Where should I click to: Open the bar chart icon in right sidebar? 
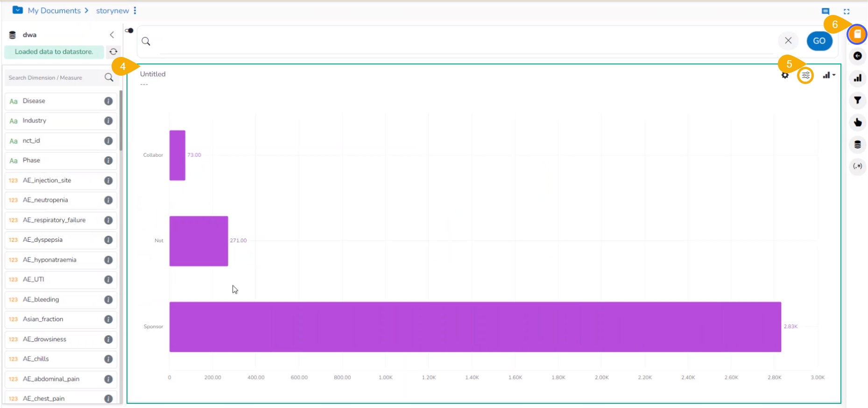pos(857,78)
